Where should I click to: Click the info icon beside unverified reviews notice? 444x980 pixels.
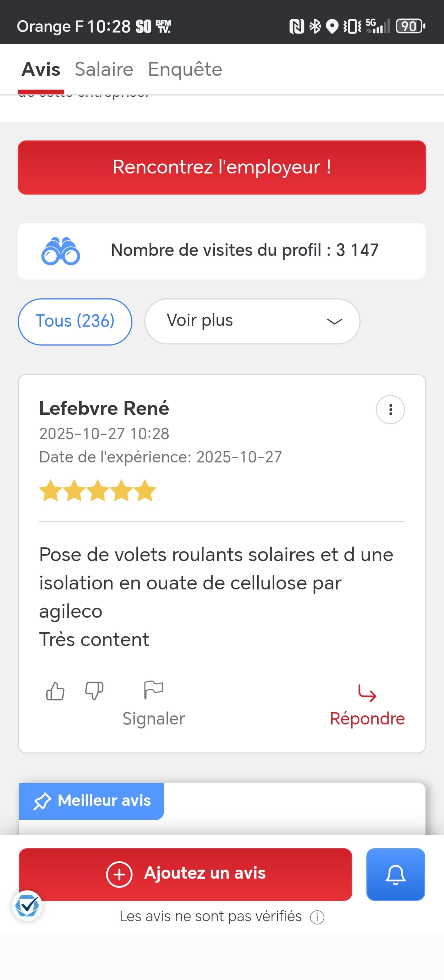coord(317,917)
